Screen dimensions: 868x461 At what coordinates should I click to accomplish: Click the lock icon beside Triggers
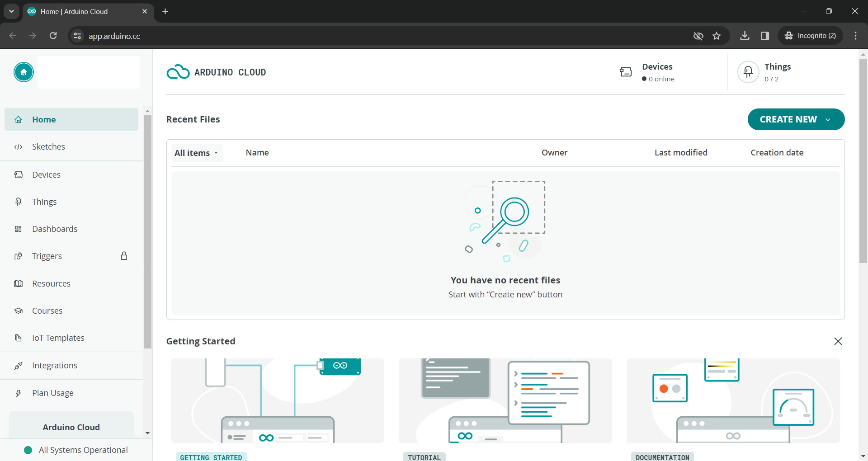tap(124, 256)
